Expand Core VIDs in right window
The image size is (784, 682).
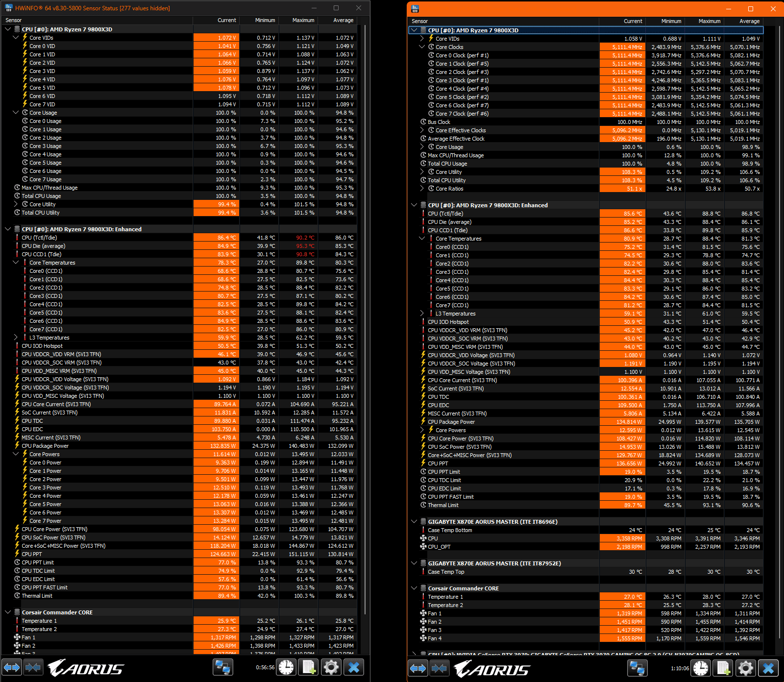(422, 39)
